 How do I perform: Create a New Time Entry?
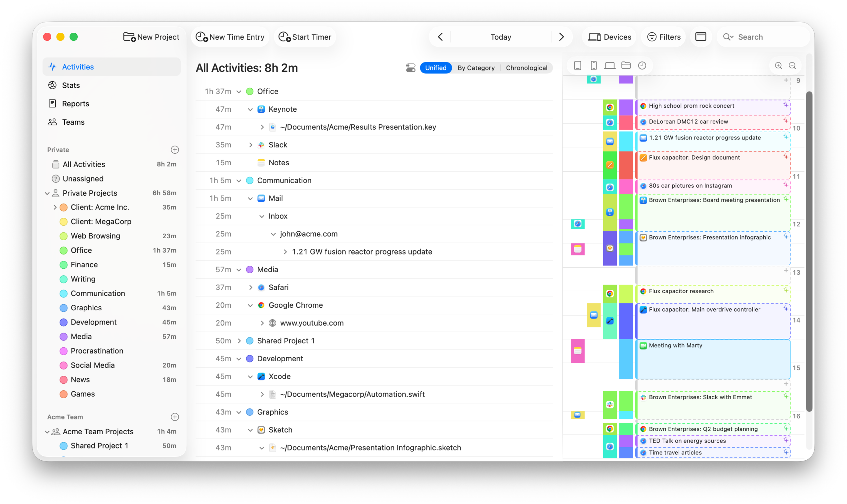[230, 37]
